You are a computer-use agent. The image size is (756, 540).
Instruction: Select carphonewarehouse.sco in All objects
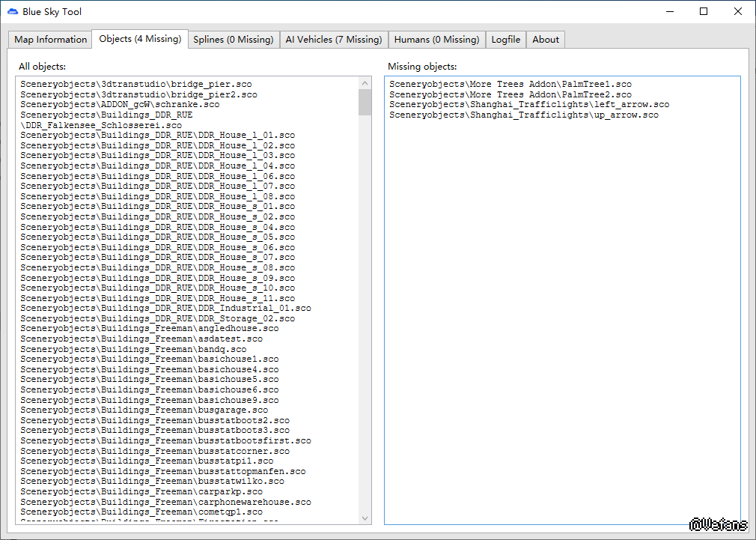click(x=165, y=502)
